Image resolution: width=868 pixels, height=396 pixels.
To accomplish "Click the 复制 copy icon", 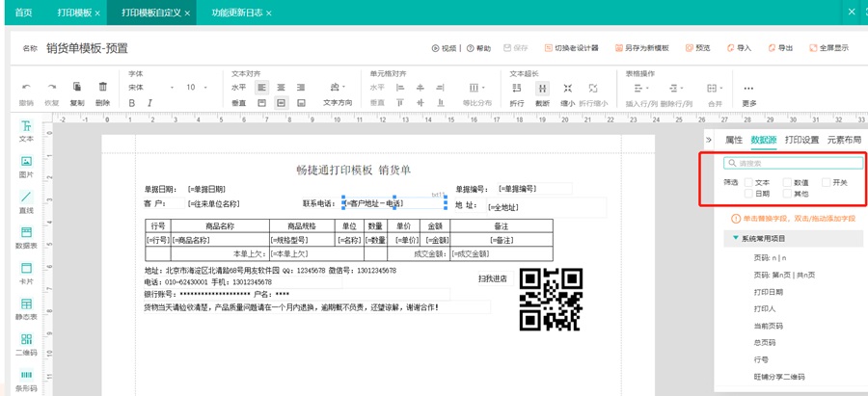I will [x=77, y=88].
